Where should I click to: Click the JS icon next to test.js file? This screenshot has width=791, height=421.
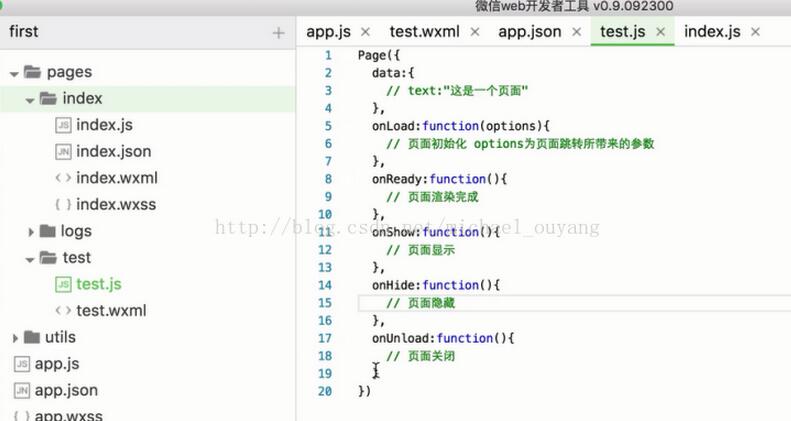point(63,284)
